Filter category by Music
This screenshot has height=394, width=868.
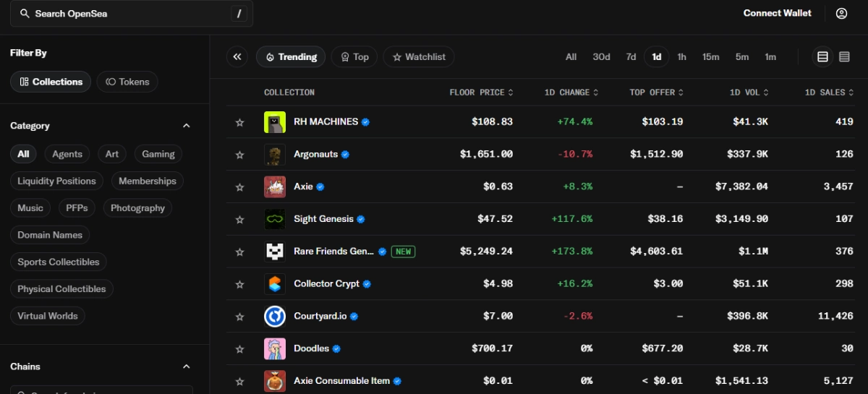30,207
